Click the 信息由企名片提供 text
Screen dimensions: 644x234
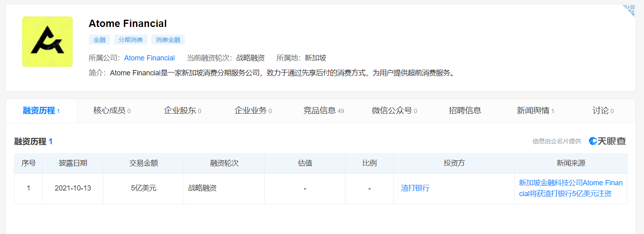pos(557,141)
